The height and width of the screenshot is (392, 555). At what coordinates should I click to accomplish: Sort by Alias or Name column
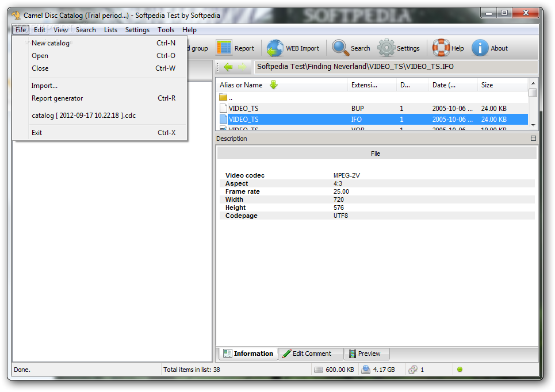coord(282,85)
